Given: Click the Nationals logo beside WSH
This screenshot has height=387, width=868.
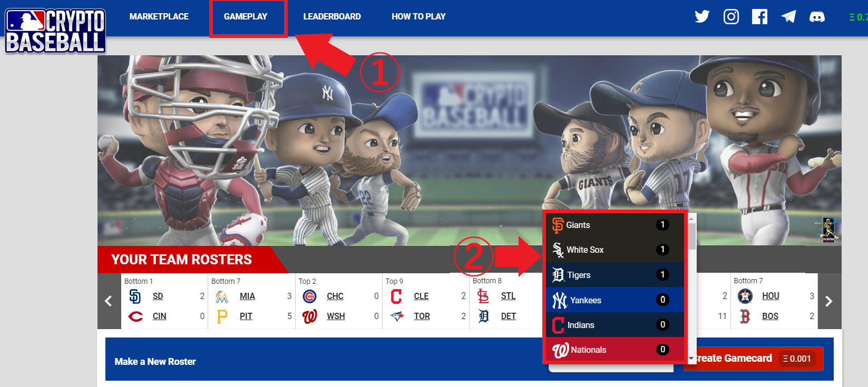Looking at the screenshot, I should [310, 316].
